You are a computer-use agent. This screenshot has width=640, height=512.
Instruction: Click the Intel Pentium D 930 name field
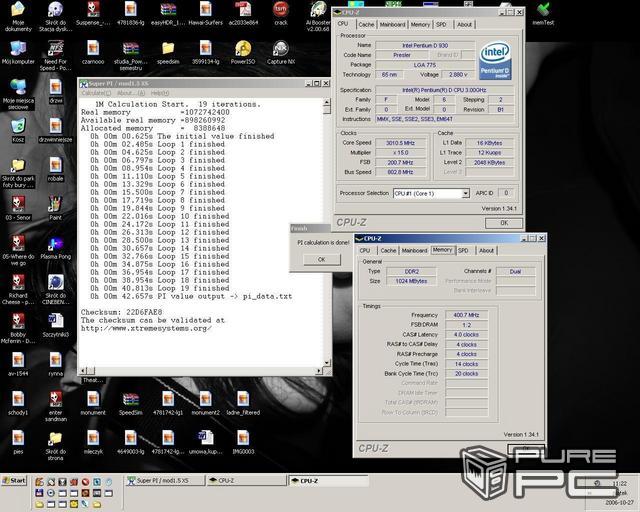point(425,45)
